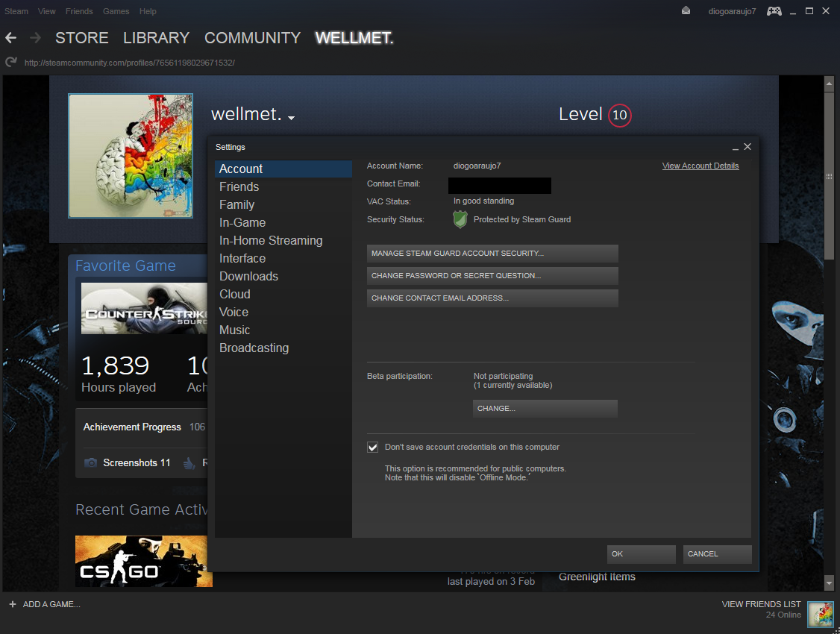Click the 1,839 Hours played stat
Image resolution: width=840 pixels, height=634 pixels.
click(119, 374)
